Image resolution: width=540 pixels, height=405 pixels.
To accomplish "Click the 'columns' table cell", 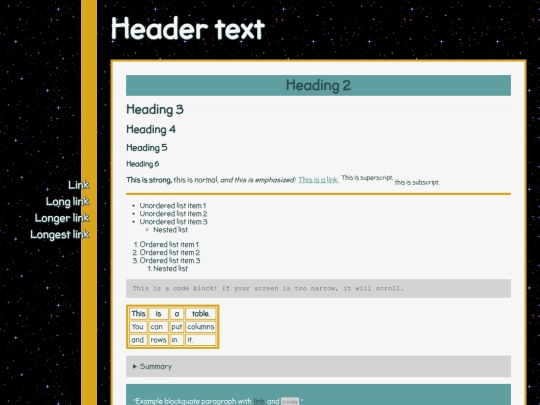I will tap(201, 327).
